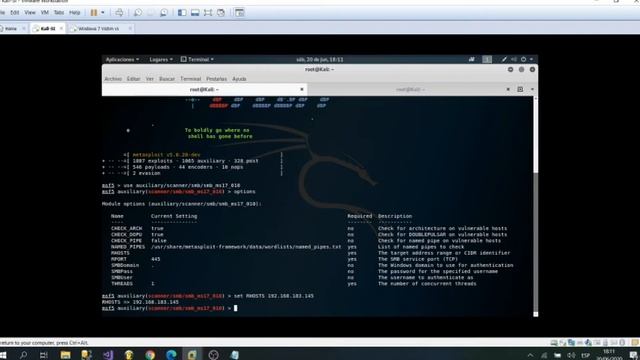Click the Kali panel volume icon
Screen dimensions: 640x360
pyautogui.click(x=514, y=60)
